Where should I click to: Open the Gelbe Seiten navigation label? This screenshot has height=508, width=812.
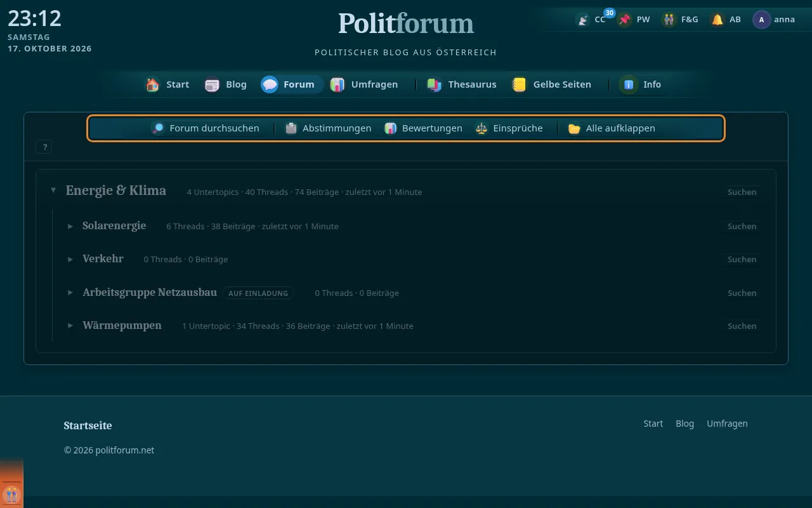(562, 84)
